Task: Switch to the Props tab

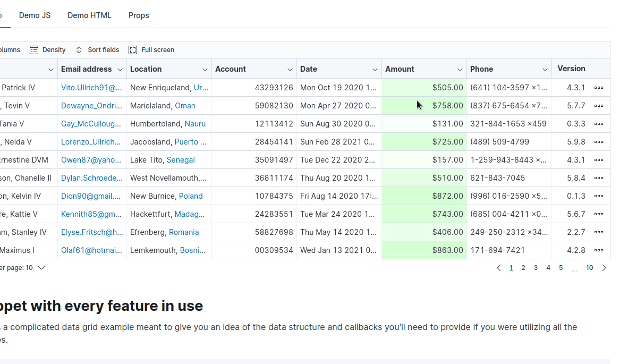Action: (x=139, y=15)
